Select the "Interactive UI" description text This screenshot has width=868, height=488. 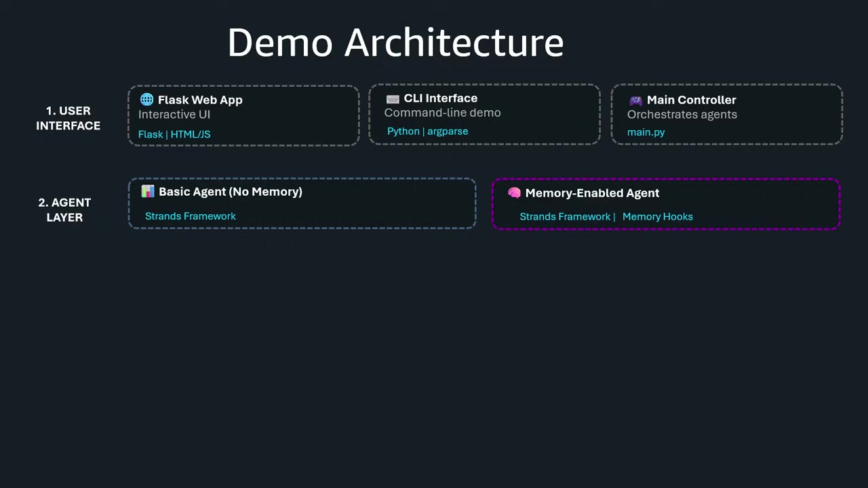(x=174, y=115)
